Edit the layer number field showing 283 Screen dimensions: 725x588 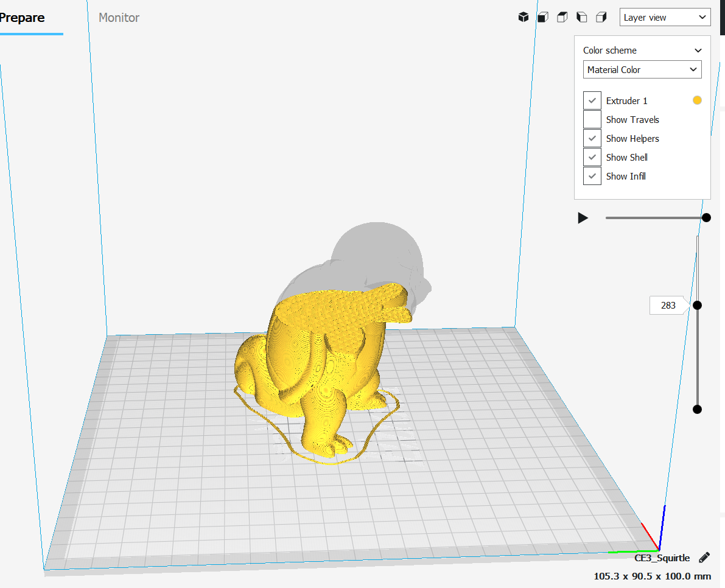[x=668, y=305]
